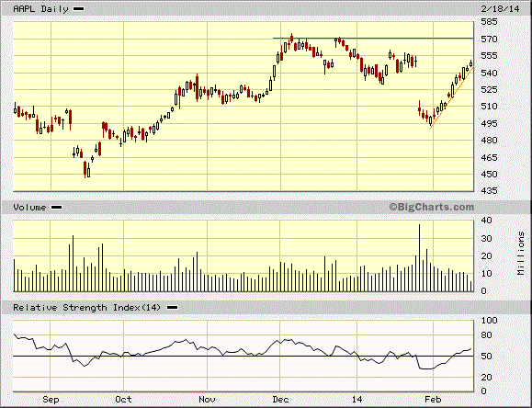This screenshot has width=532, height=408.
Task: Click the 585 price axis label
Action: pos(489,22)
